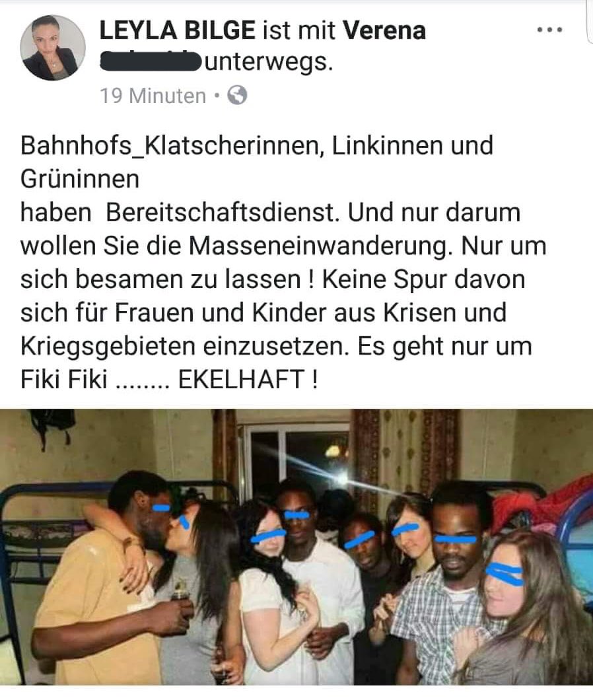This screenshot has width=593, height=700.
Task: Click the 'ist mit' text in the header
Action: tap(299, 30)
